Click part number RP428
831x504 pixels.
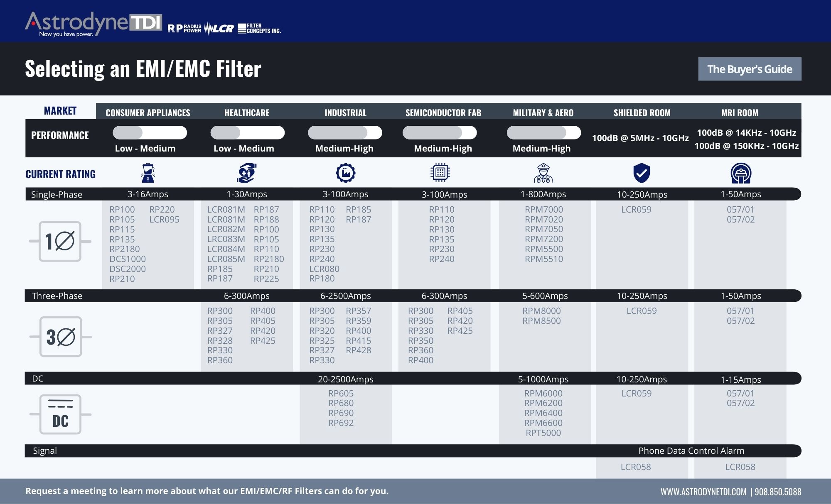[x=359, y=350]
